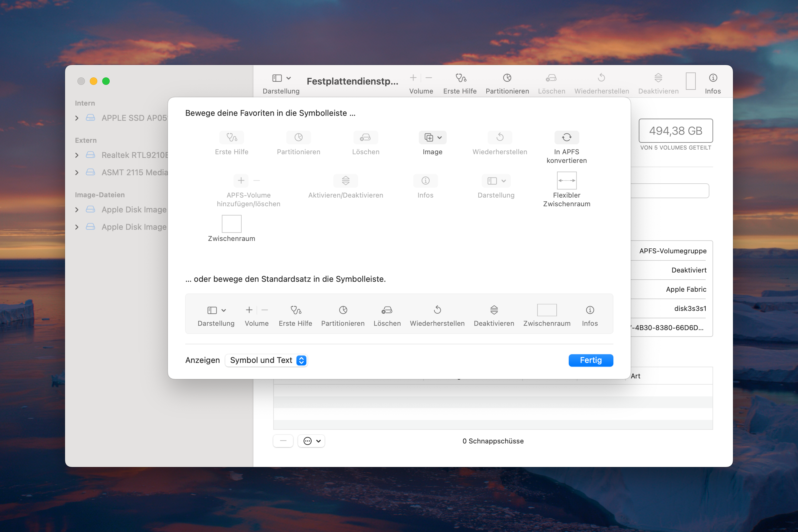The height and width of the screenshot is (532, 798).
Task: Select Image item in favorites palette
Action: (x=432, y=143)
